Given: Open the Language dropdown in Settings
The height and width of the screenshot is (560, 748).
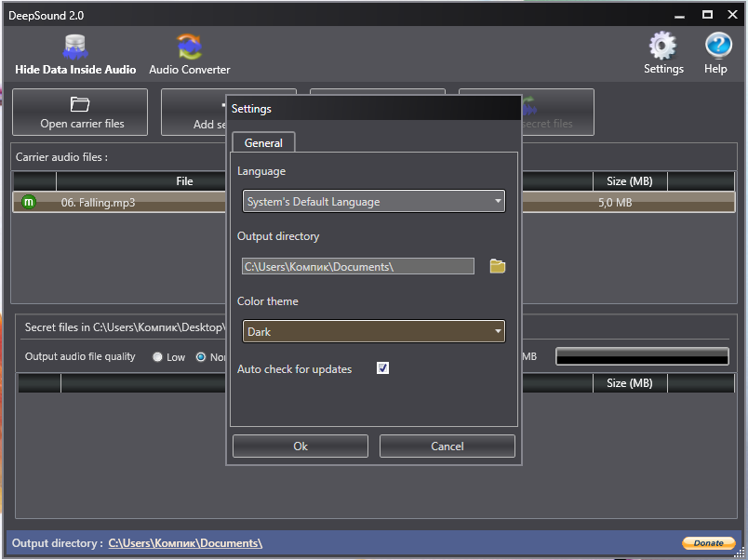Looking at the screenshot, I should (x=373, y=201).
